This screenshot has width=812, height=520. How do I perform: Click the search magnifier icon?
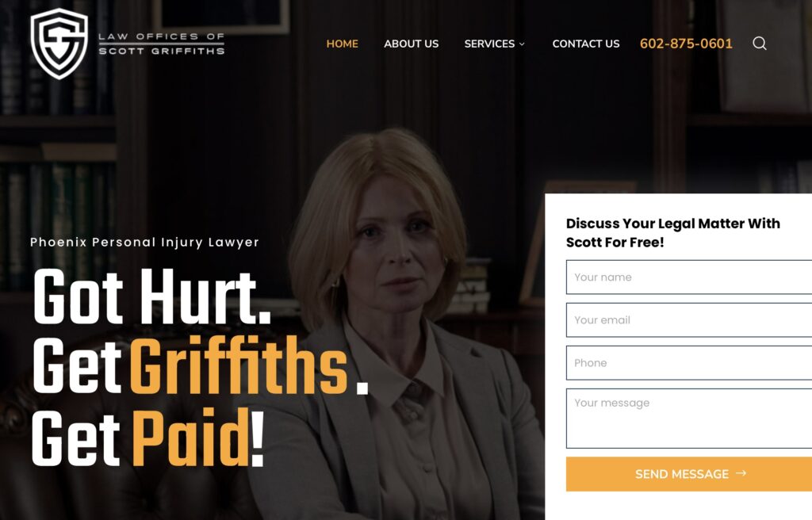tap(759, 44)
